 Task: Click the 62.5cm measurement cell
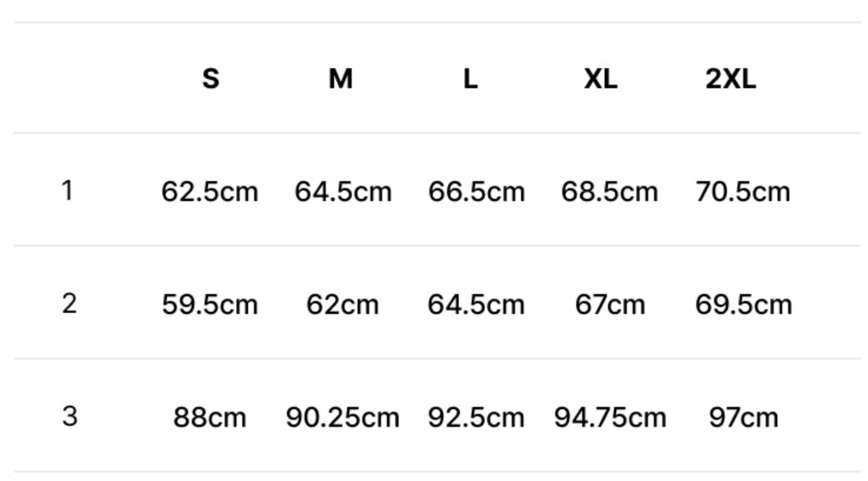click(210, 192)
